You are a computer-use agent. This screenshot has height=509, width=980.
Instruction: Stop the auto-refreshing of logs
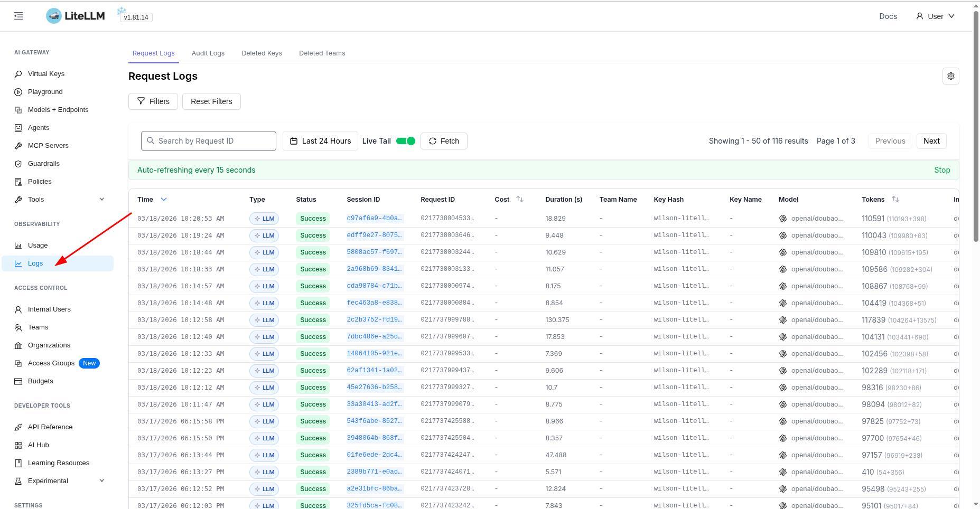(942, 169)
